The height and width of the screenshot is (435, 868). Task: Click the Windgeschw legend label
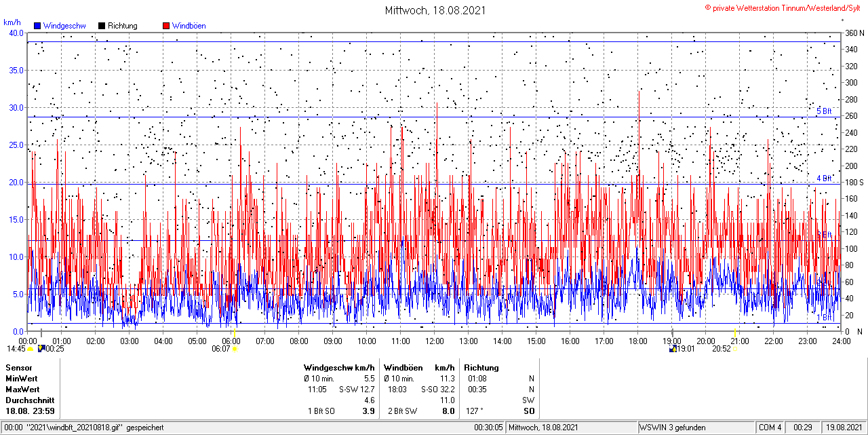click(64, 26)
